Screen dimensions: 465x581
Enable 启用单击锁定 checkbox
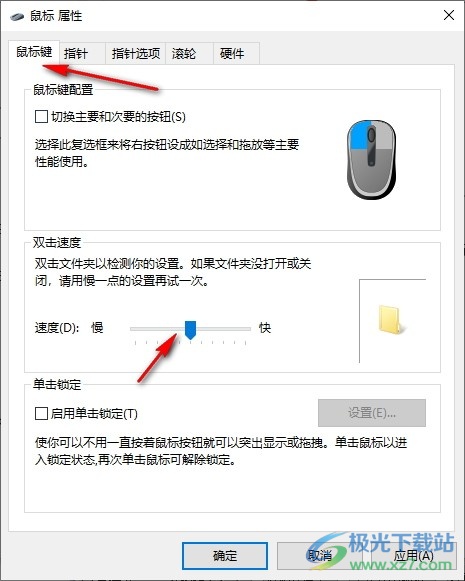[x=41, y=413]
